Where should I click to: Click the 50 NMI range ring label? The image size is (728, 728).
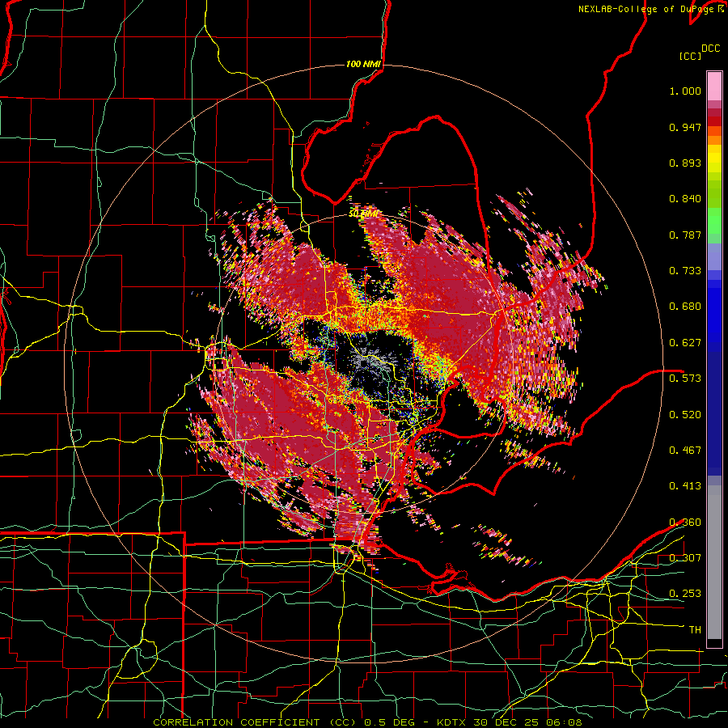tap(363, 214)
